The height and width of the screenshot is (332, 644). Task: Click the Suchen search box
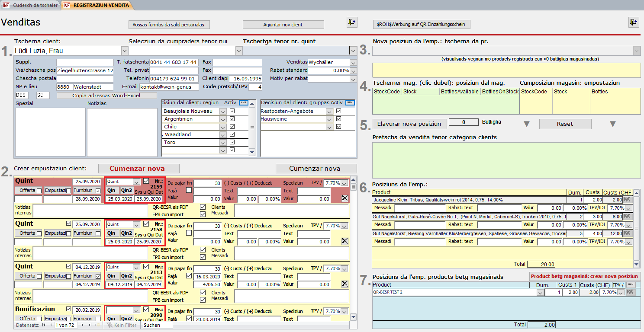[x=158, y=325]
